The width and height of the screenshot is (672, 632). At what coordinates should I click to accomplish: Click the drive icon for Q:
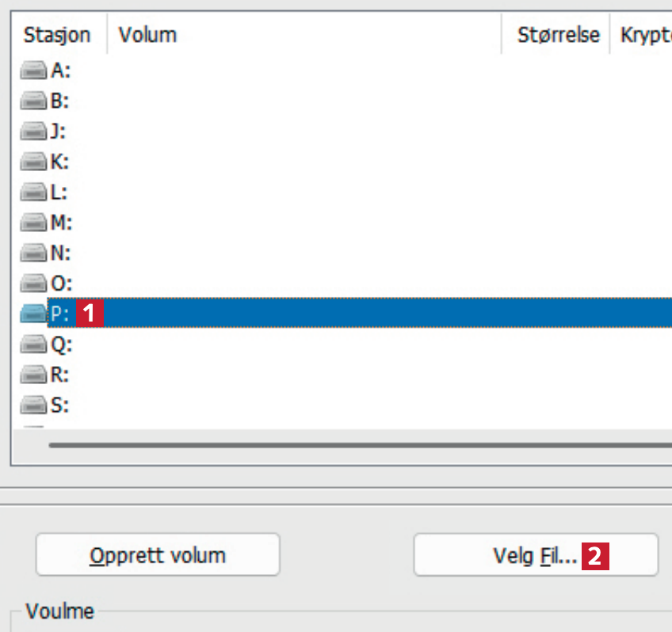[34, 345]
